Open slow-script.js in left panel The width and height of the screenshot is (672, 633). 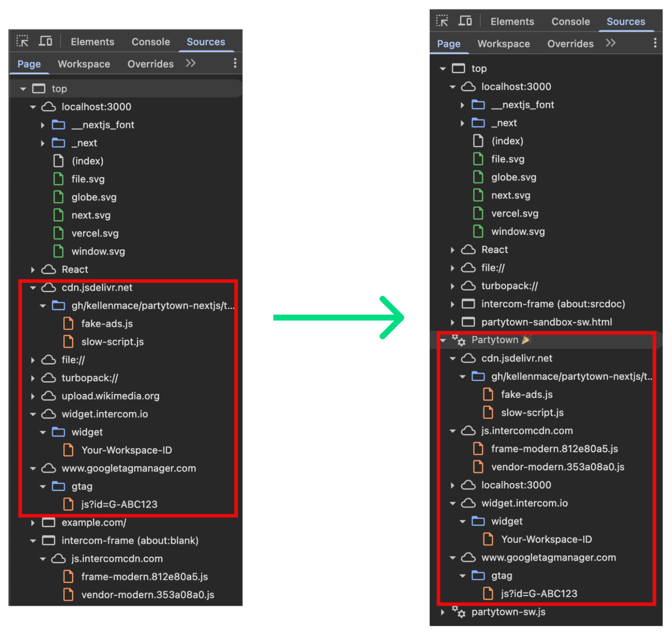[113, 341]
